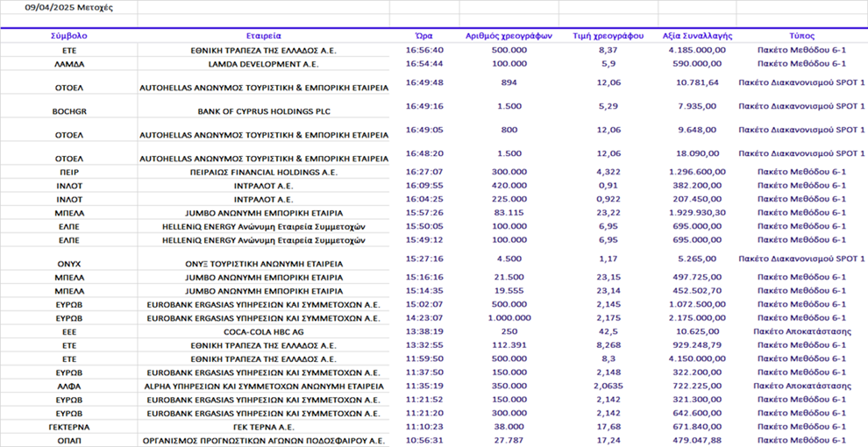Viewport: 868px width, 447px height.
Task: Select the 'ΓΕΚ ΤΕΡΝΑ Α.Ε.' company cell
Action: point(264,427)
